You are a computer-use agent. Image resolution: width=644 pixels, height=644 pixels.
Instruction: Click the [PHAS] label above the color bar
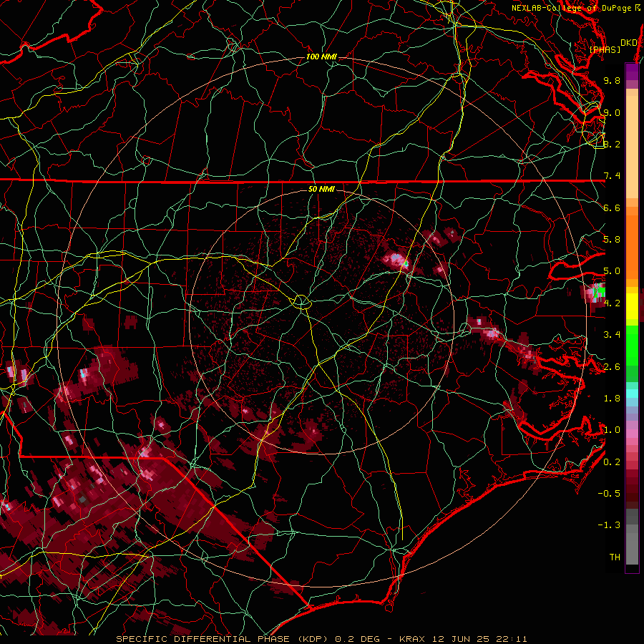(605, 49)
